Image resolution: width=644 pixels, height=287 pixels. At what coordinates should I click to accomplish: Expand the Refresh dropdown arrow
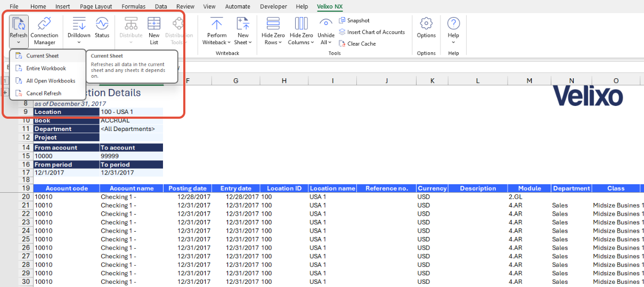point(19,43)
